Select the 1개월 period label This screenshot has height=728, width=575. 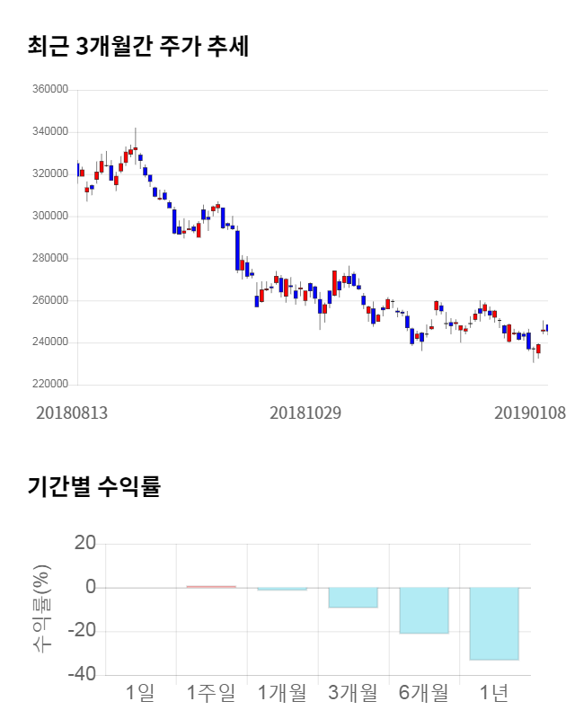tap(282, 693)
